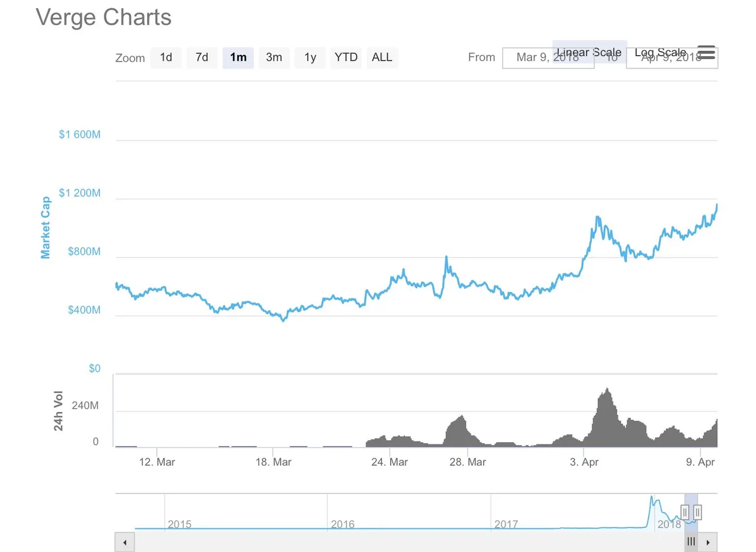Click the $800M axis label

[x=84, y=252]
